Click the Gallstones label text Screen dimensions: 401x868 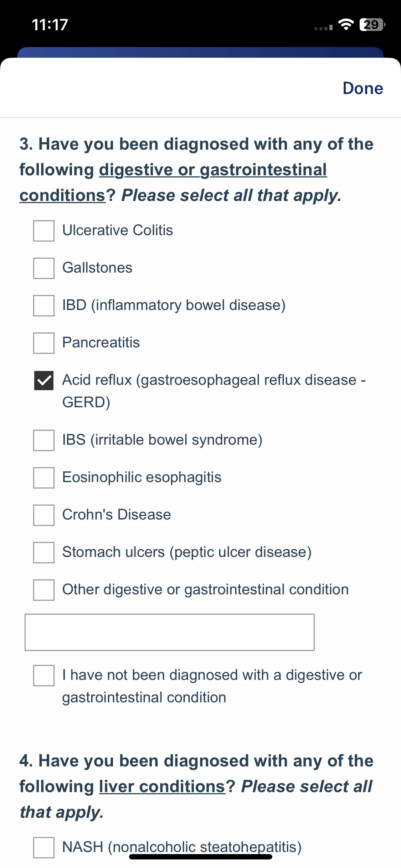(x=97, y=268)
